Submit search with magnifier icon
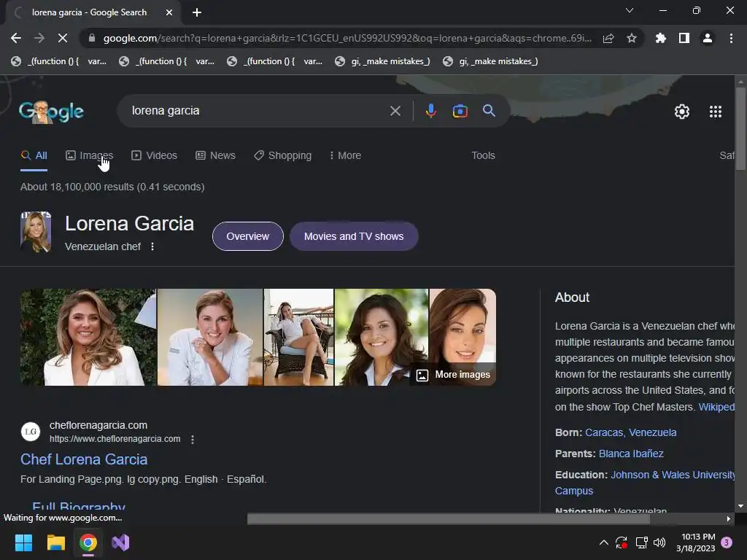The height and width of the screenshot is (560, 747). [x=489, y=111]
